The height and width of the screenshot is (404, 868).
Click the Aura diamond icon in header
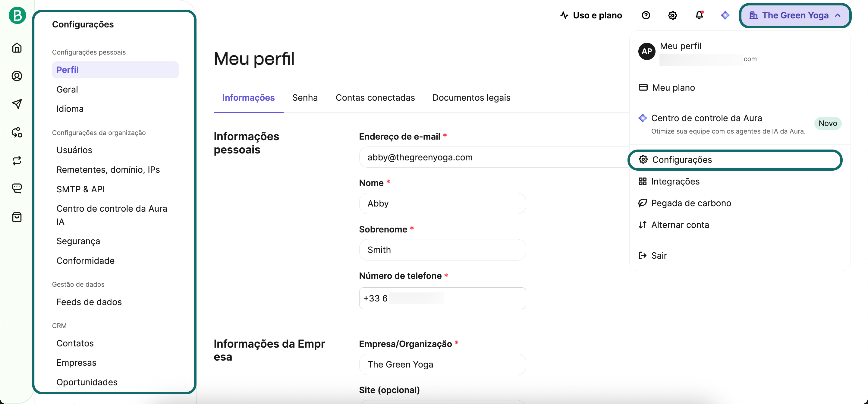point(725,15)
